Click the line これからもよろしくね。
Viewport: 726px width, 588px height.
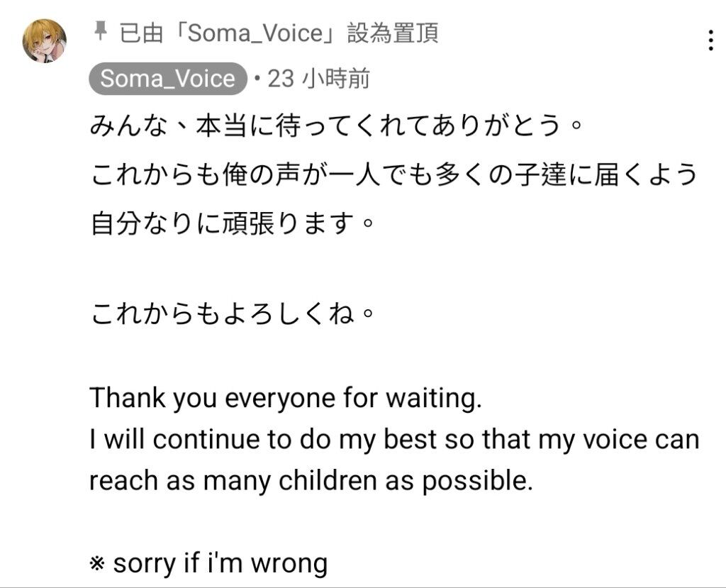[x=232, y=314]
